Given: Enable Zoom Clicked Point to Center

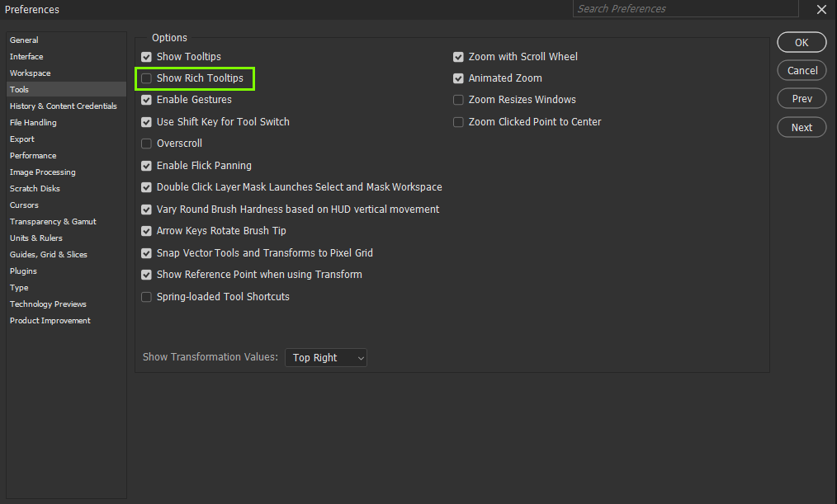Looking at the screenshot, I should coord(458,121).
